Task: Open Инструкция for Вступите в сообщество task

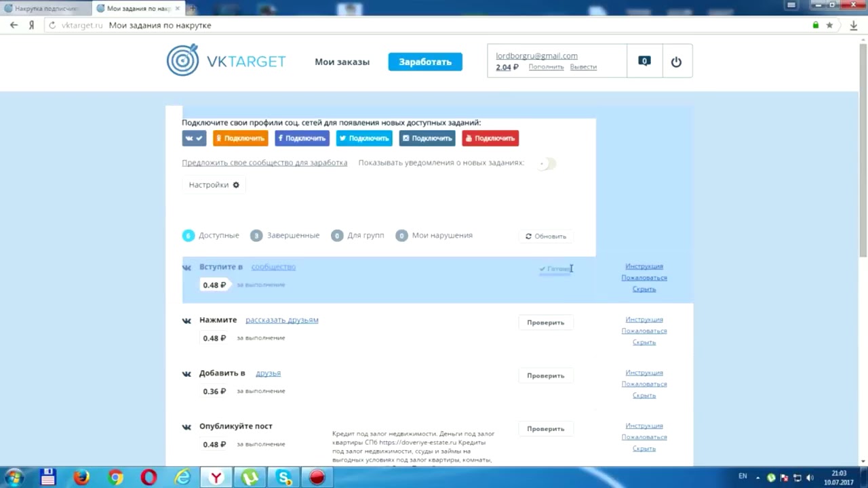Action: (644, 266)
